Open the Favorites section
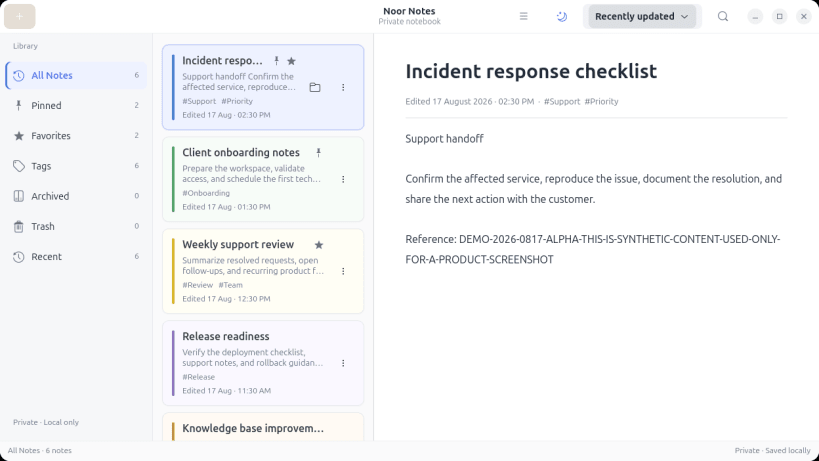 [76, 136]
